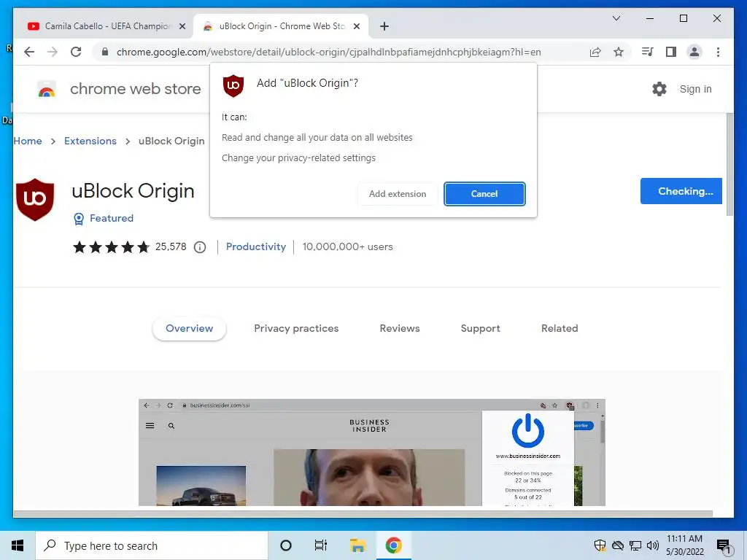Open the Chrome profile avatar
747x560 pixels.
click(694, 52)
